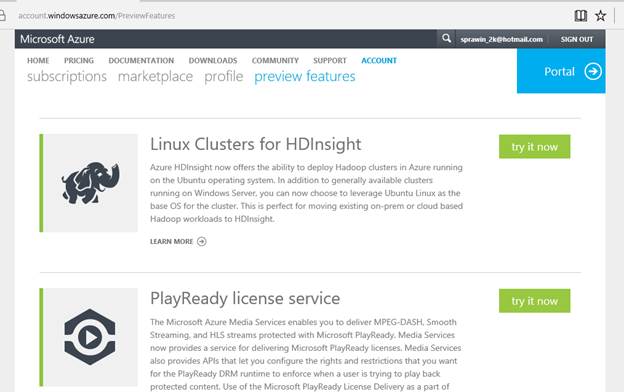
Task: Open the SUPPORT menu item
Action: tap(330, 60)
